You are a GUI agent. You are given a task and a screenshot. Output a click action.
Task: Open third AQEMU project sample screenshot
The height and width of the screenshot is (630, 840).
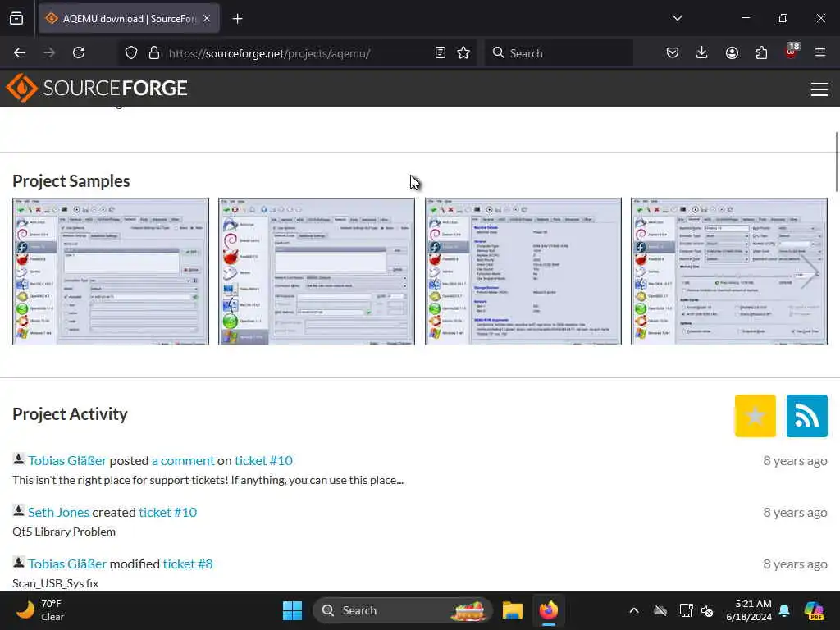(523, 271)
